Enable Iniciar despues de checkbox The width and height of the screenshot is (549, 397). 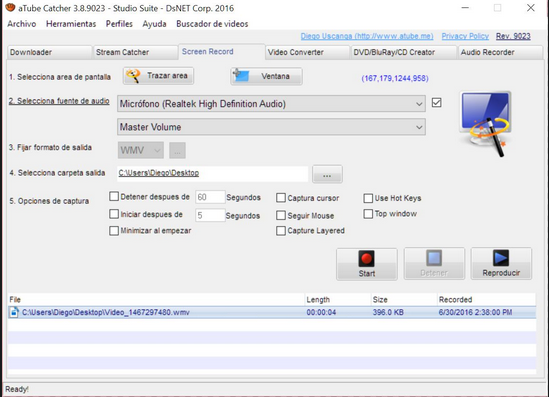114,214
